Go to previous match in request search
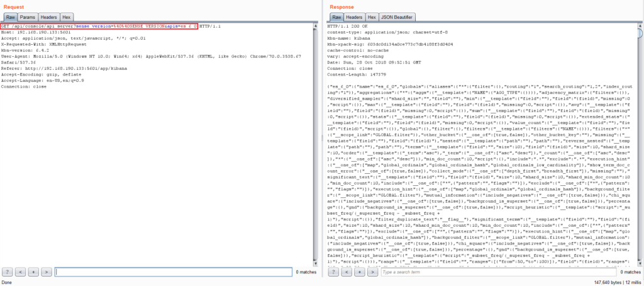Screen dimensions: 644x286 (20, 272)
